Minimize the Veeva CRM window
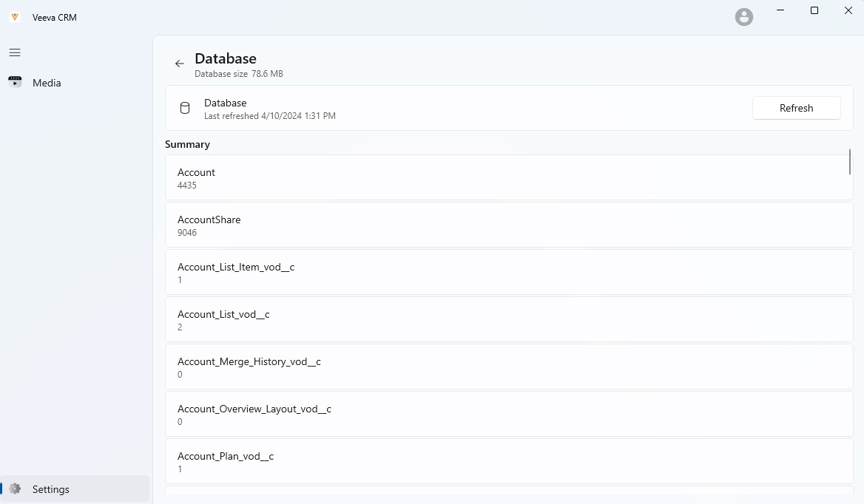Screen dimensions: 864x504 tap(780, 10)
